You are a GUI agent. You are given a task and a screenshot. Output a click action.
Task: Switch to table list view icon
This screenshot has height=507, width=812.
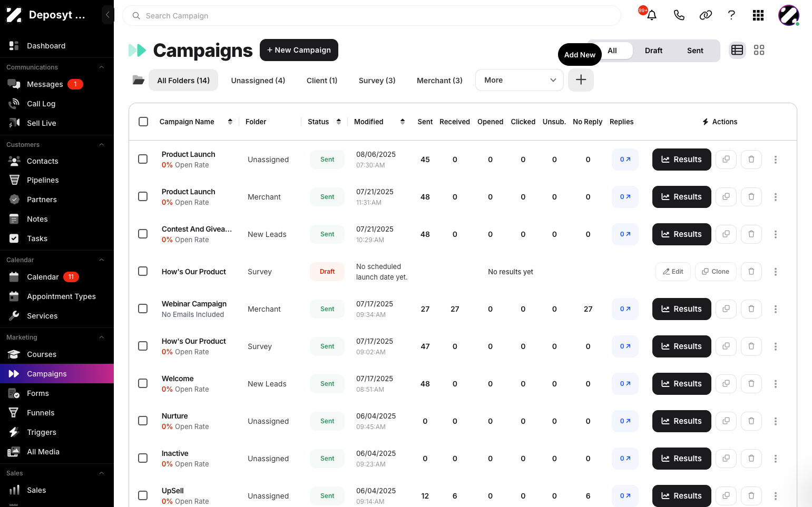[737, 50]
